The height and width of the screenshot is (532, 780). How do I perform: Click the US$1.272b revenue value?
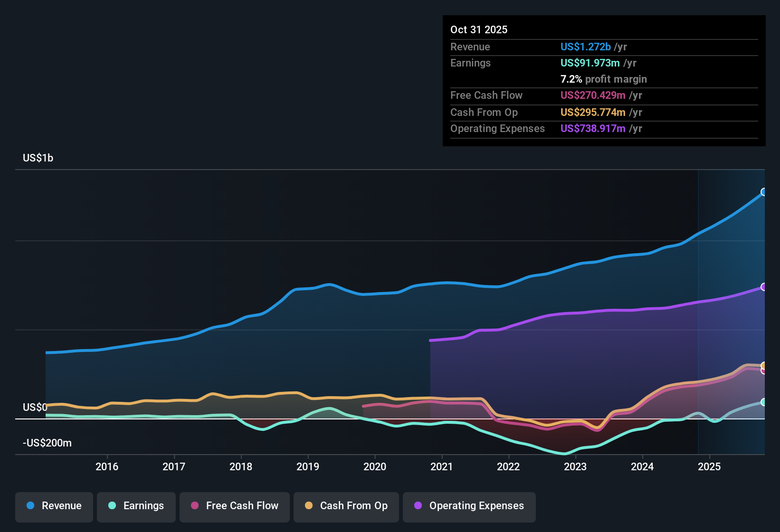585,47
